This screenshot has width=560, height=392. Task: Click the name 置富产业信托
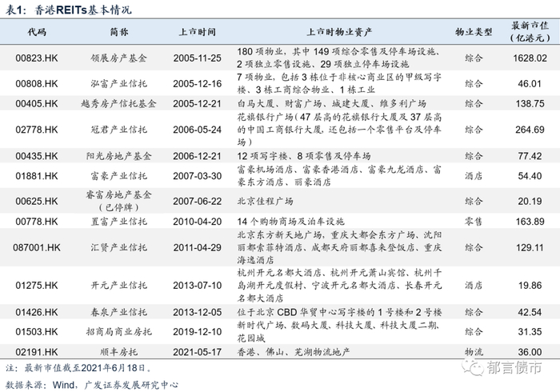click(x=119, y=222)
